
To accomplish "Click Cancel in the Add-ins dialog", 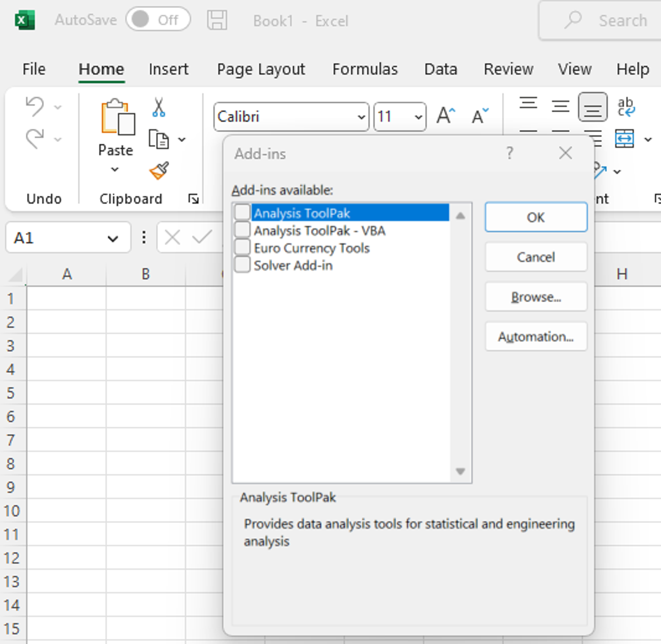I will coord(536,257).
